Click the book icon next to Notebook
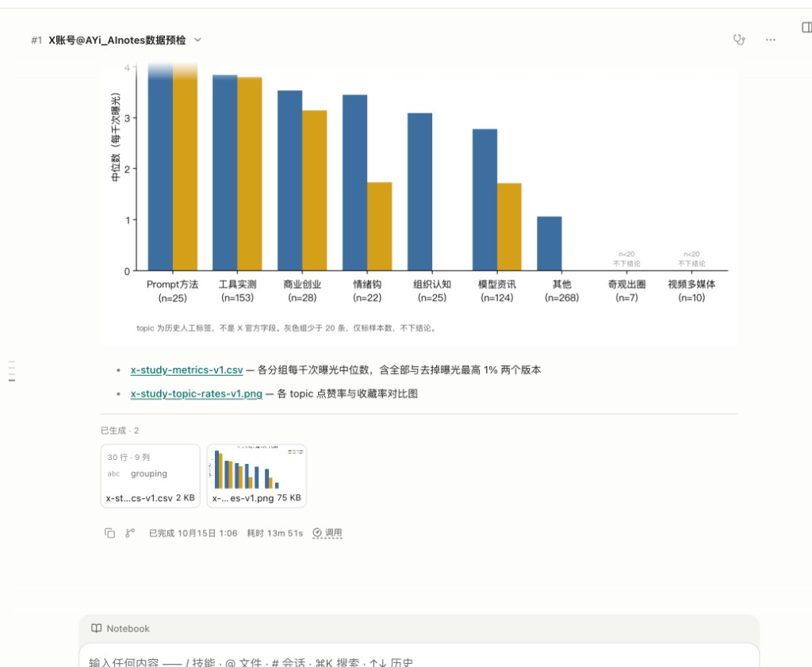Viewport: 812px width, 667px height. [96, 628]
